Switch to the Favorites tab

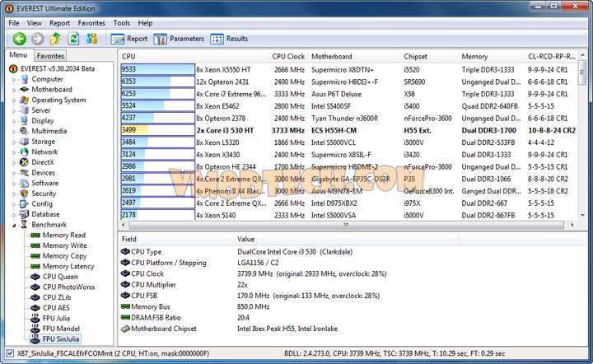point(50,56)
